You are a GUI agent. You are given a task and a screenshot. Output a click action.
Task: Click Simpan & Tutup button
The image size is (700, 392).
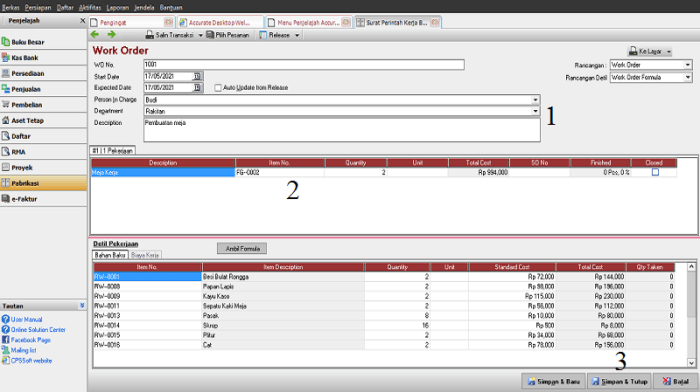click(619, 381)
